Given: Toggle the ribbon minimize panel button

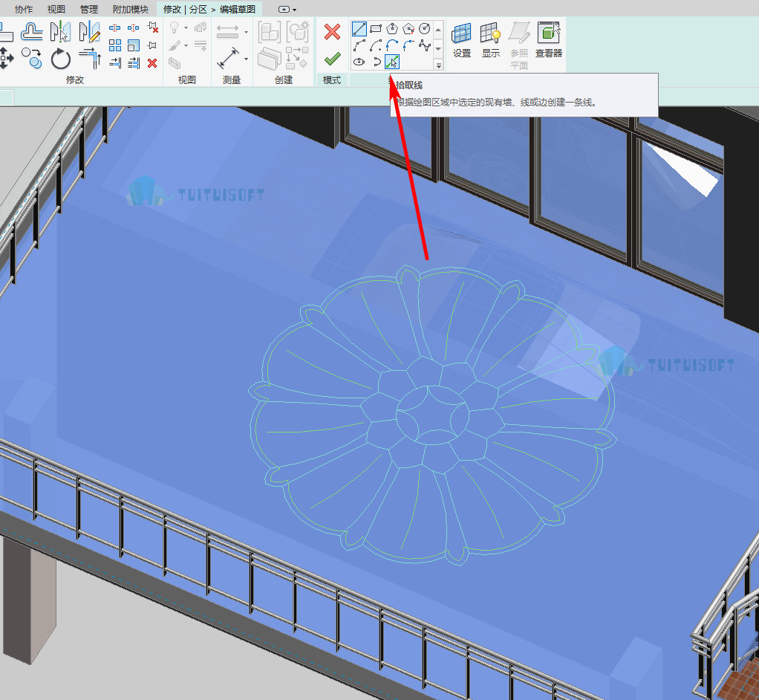Looking at the screenshot, I should [284, 9].
